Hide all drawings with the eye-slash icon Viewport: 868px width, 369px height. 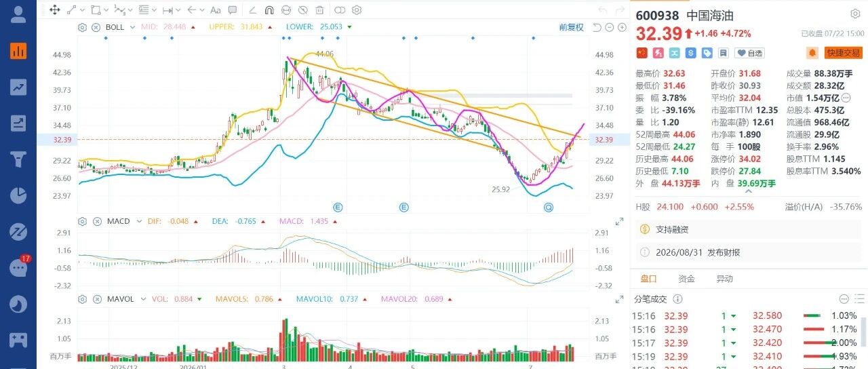(303, 10)
